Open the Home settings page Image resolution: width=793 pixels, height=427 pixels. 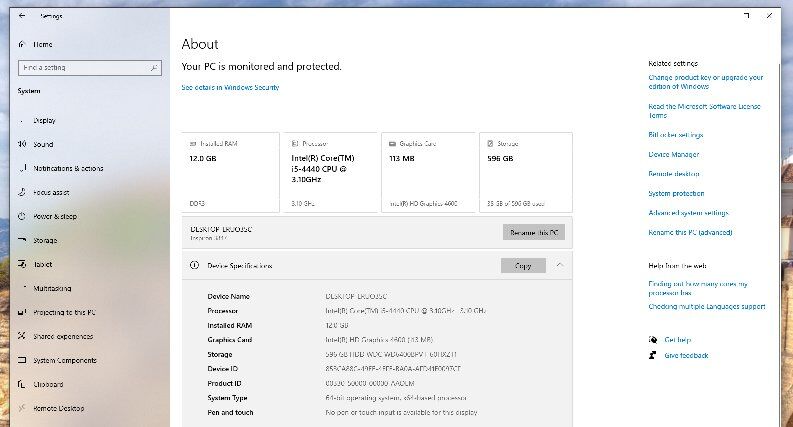point(42,45)
